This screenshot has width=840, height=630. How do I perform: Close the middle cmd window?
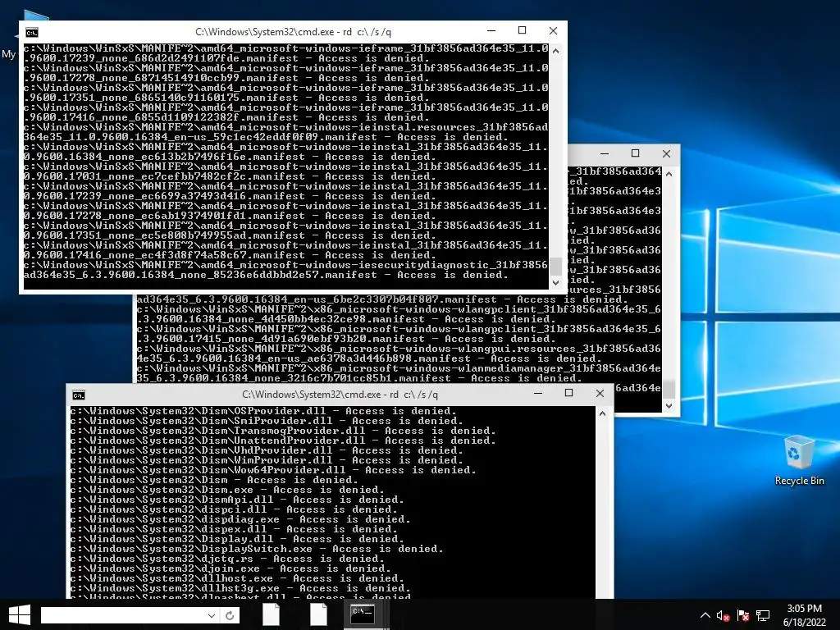click(666, 153)
